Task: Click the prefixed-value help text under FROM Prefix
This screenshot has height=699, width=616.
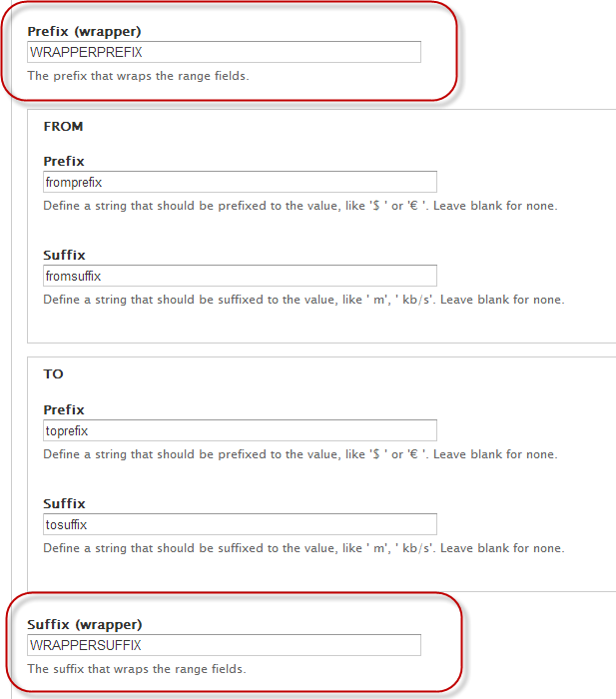Action: (x=301, y=206)
